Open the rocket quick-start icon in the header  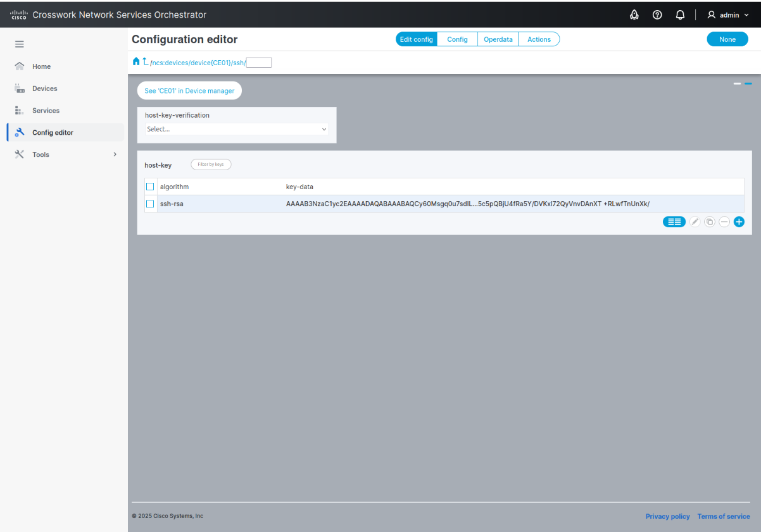point(634,15)
